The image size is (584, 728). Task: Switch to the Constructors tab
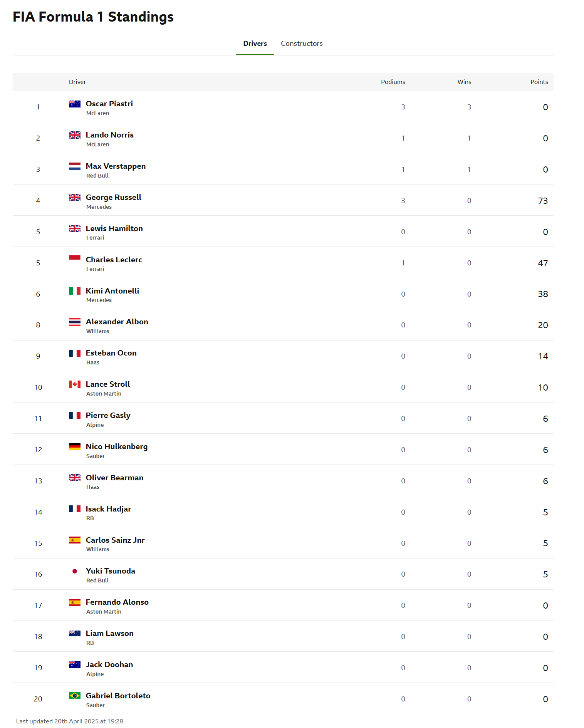click(x=302, y=44)
